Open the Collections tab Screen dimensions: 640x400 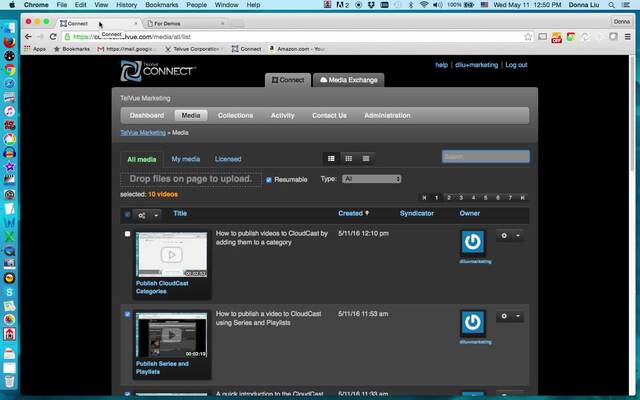[x=235, y=115]
